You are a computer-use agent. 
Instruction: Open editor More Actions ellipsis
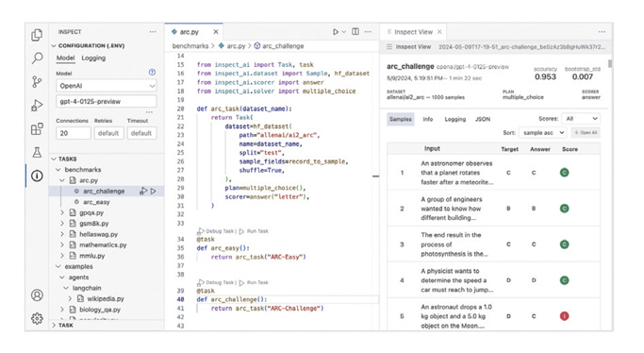click(x=368, y=32)
